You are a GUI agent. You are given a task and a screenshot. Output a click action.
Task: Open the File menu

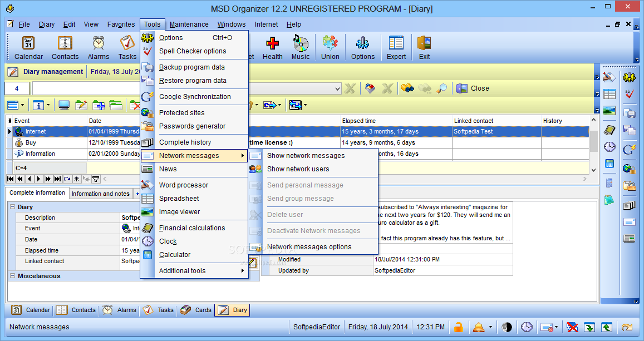(x=24, y=24)
